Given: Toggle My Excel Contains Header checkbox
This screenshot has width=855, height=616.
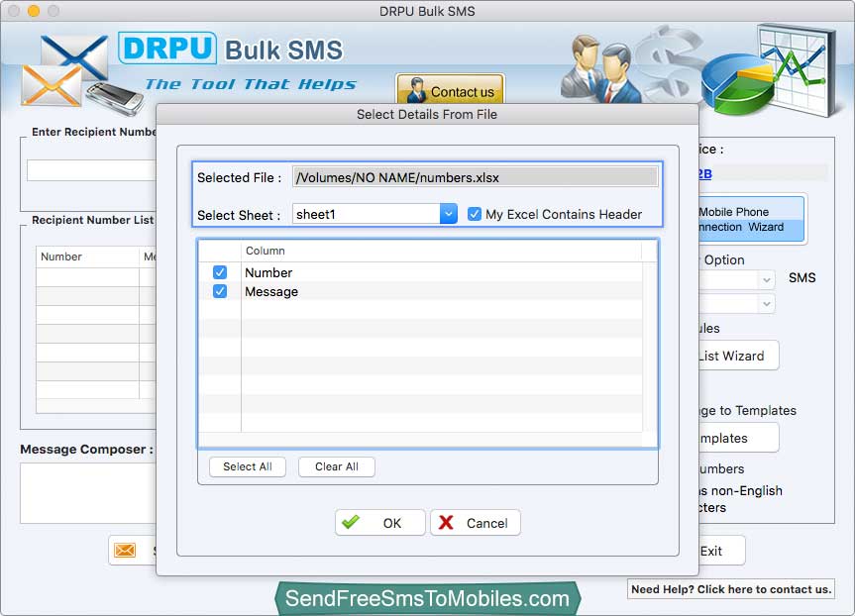Looking at the screenshot, I should tap(475, 214).
